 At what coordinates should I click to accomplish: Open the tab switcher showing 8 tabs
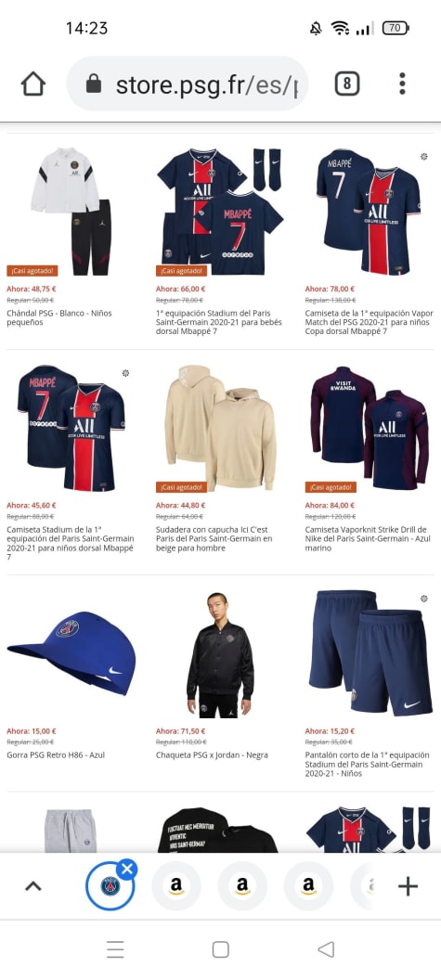click(x=347, y=84)
